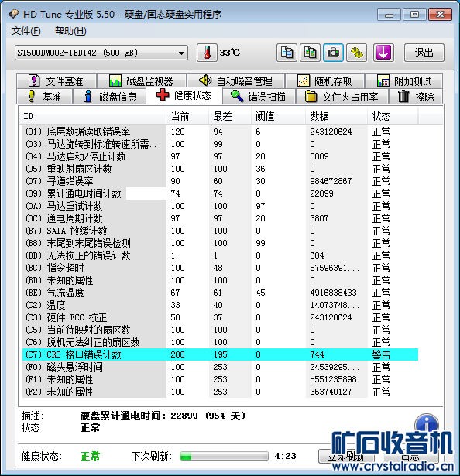Click the 4:23 refresh countdown
Viewport: 460px width, 476px height.
click(x=285, y=456)
